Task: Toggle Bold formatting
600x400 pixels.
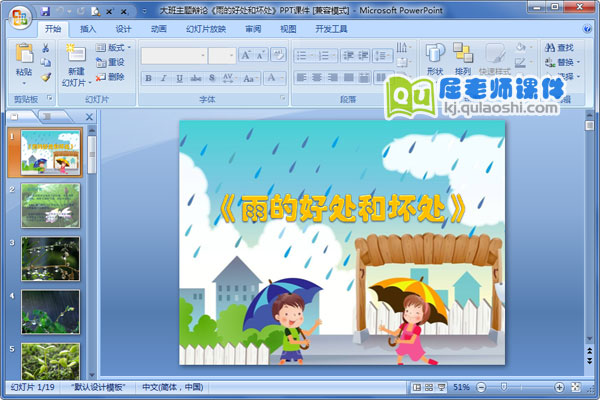Action: point(148,78)
